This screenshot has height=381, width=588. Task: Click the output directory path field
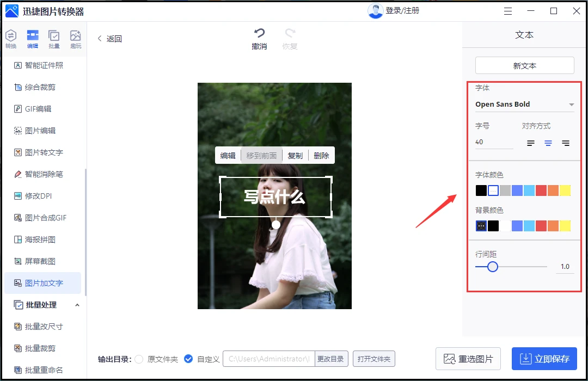pyautogui.click(x=269, y=359)
